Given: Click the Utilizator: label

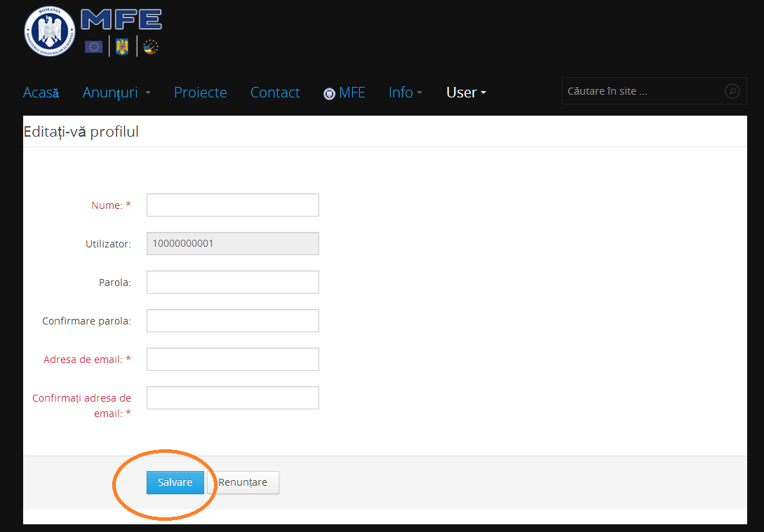Looking at the screenshot, I should 108,244.
